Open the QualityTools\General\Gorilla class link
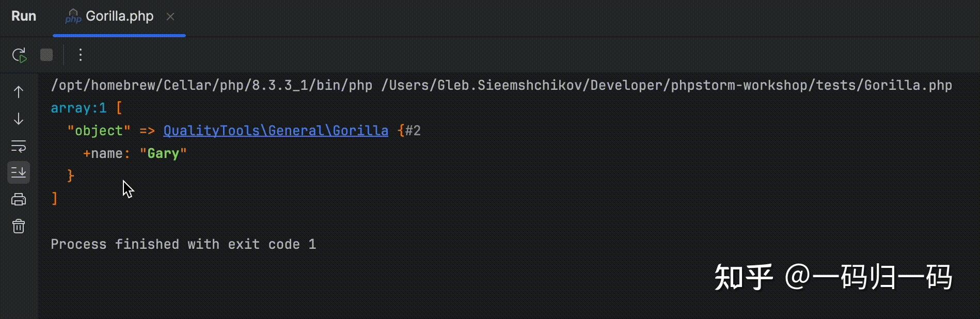Screen dimensions: 980x319 [x=275, y=131]
